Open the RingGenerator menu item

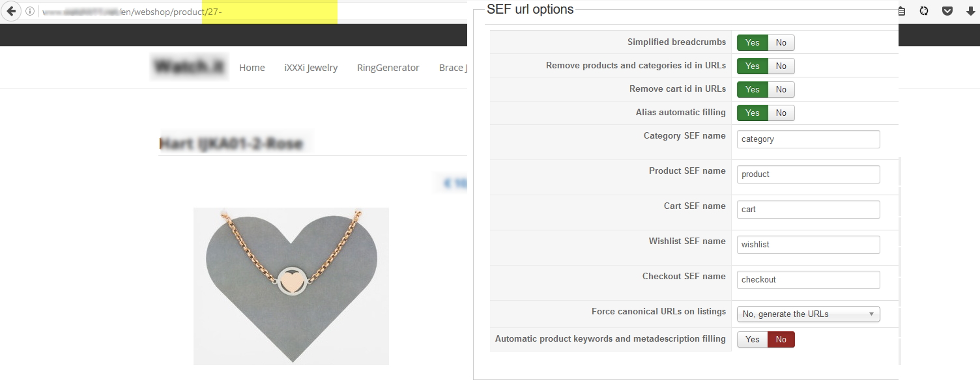(x=388, y=68)
